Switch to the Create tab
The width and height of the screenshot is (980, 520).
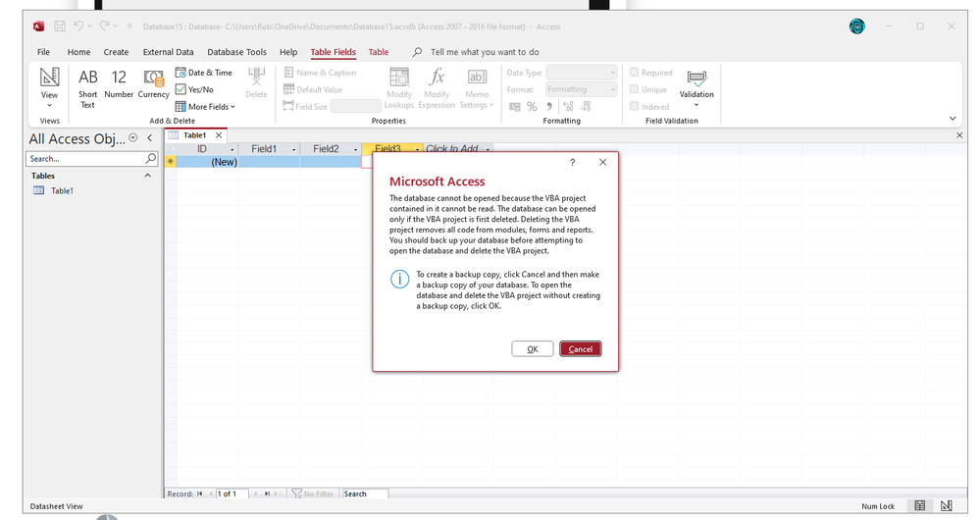(116, 52)
